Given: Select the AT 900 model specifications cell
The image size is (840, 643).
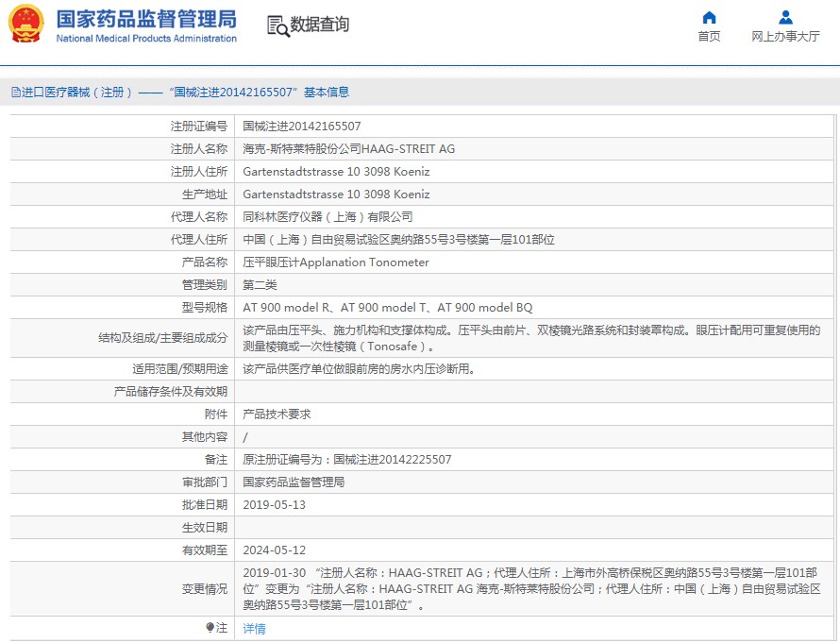Looking at the screenshot, I should point(388,308).
